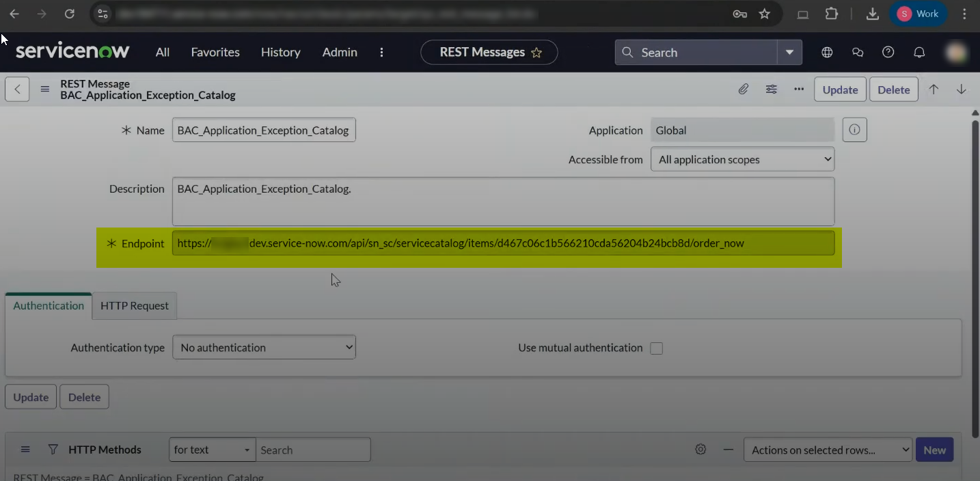The image size is (980, 481).
Task: Go to previous record up arrow
Action: [x=934, y=90]
